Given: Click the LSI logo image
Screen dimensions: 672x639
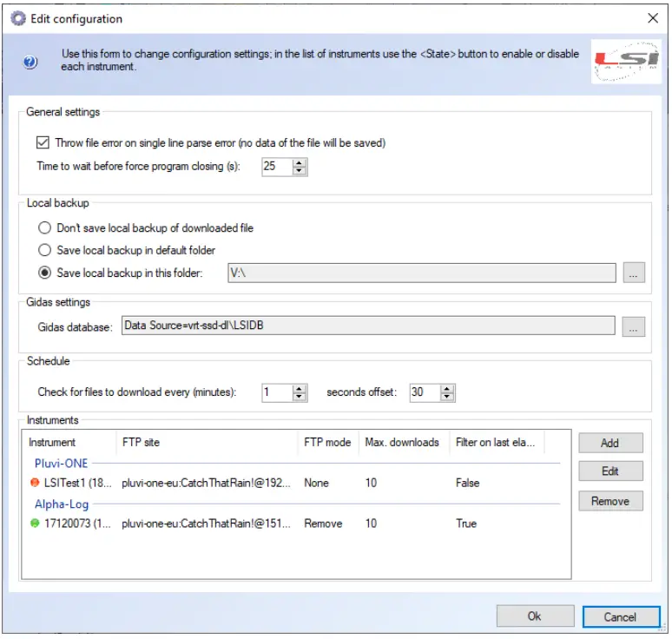Looking at the screenshot, I should 620,61.
